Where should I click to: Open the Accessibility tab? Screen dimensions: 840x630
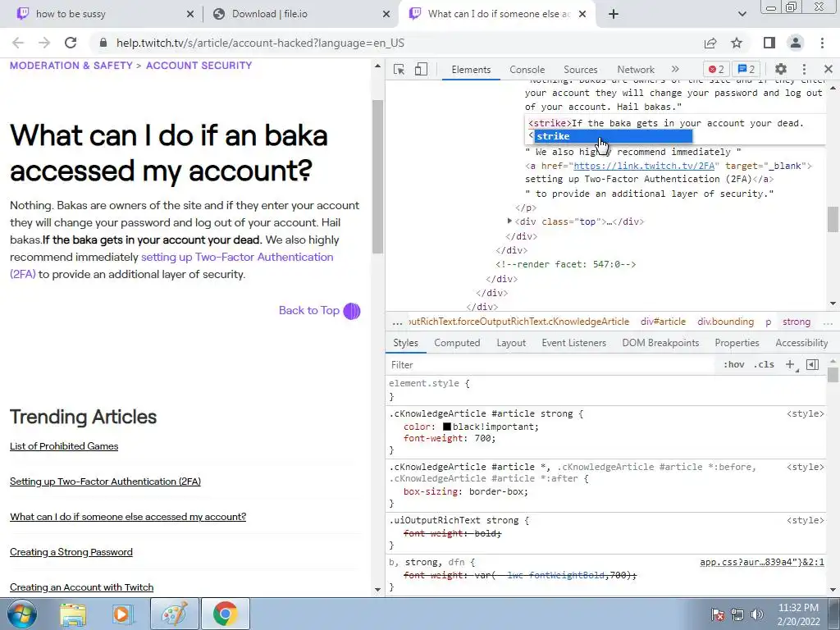tap(801, 343)
